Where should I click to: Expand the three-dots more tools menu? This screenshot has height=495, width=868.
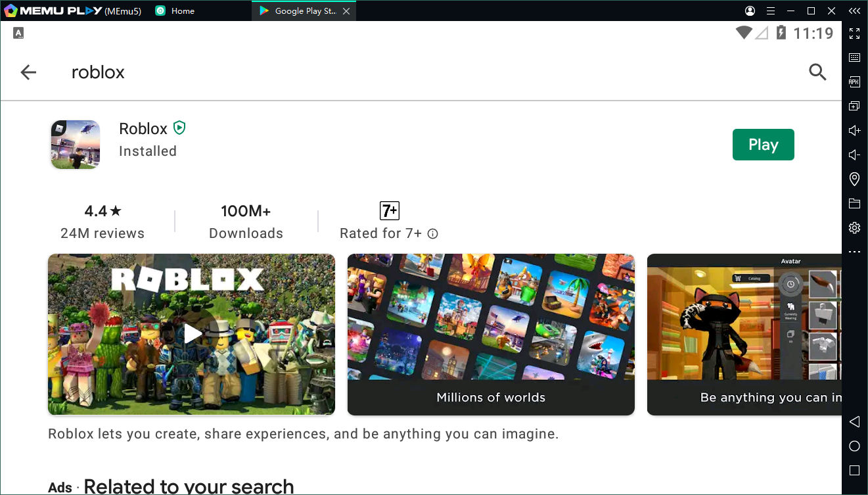pos(854,252)
